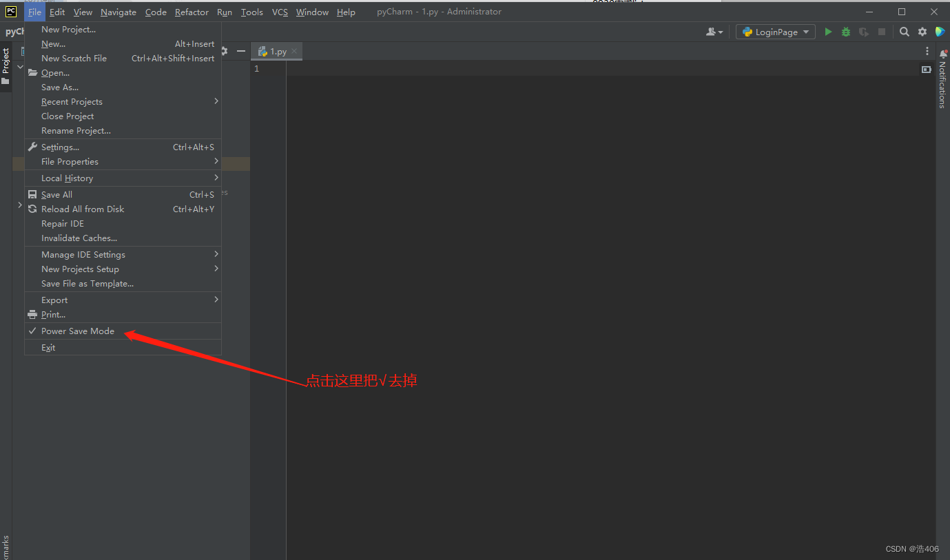Open the Window menu
Image resolution: width=950 pixels, height=560 pixels.
pyautogui.click(x=312, y=12)
